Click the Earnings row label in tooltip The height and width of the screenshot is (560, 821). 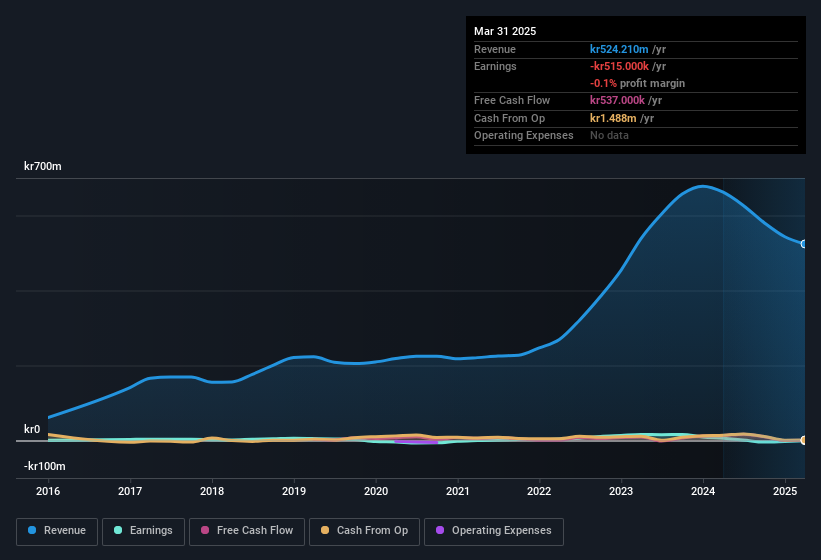click(495, 66)
